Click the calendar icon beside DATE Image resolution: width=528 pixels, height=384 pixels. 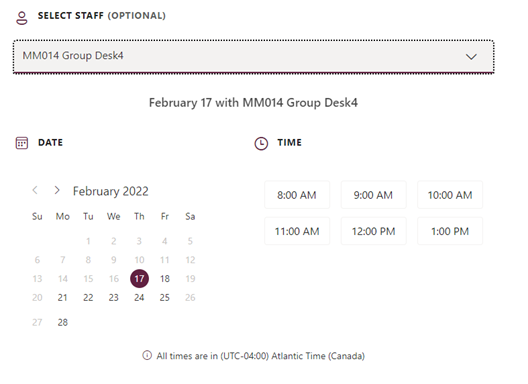coord(22,143)
